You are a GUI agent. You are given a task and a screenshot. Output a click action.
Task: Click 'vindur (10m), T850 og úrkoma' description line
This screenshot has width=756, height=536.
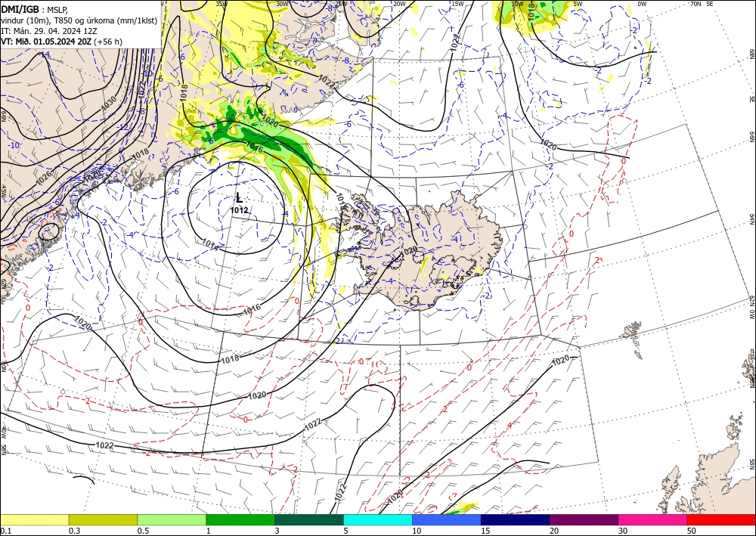[x=79, y=20]
